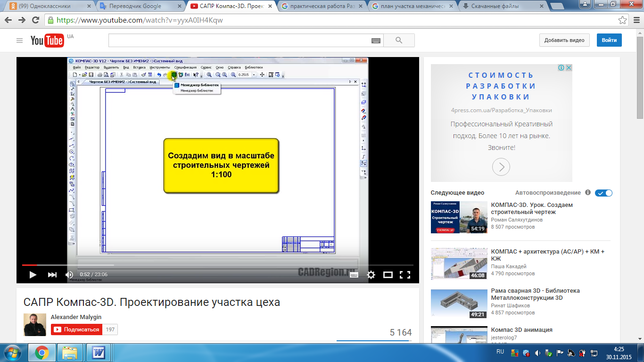Open Рама сварная 3D video thumbnail
Image resolution: width=644 pixels, height=362 pixels.
click(x=459, y=304)
